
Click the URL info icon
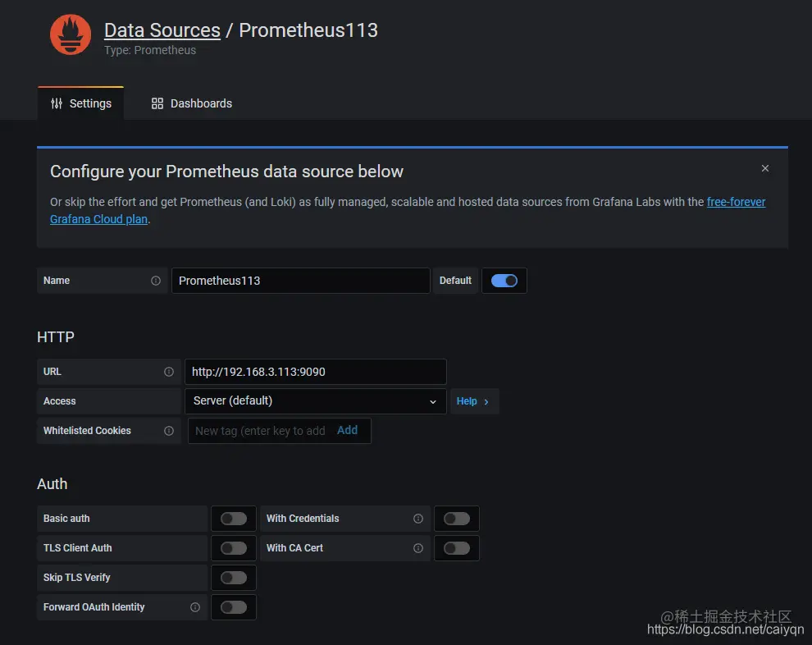(x=169, y=372)
